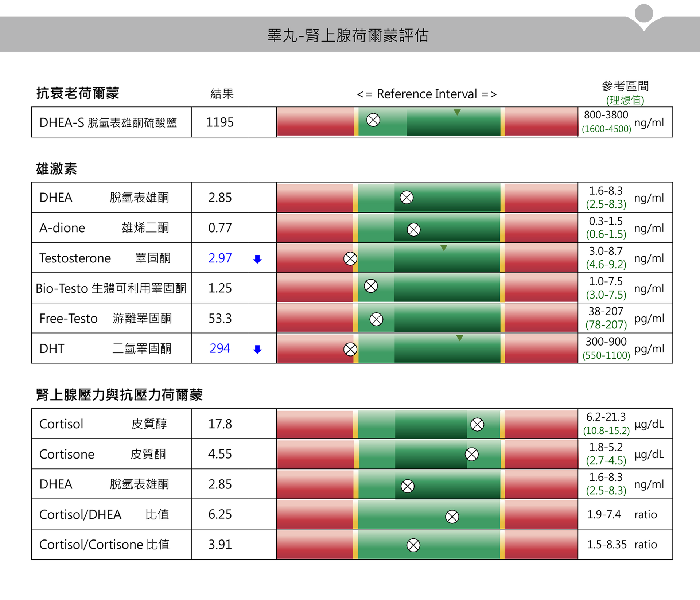Click the reference range 6.2-21.3

pos(606,417)
